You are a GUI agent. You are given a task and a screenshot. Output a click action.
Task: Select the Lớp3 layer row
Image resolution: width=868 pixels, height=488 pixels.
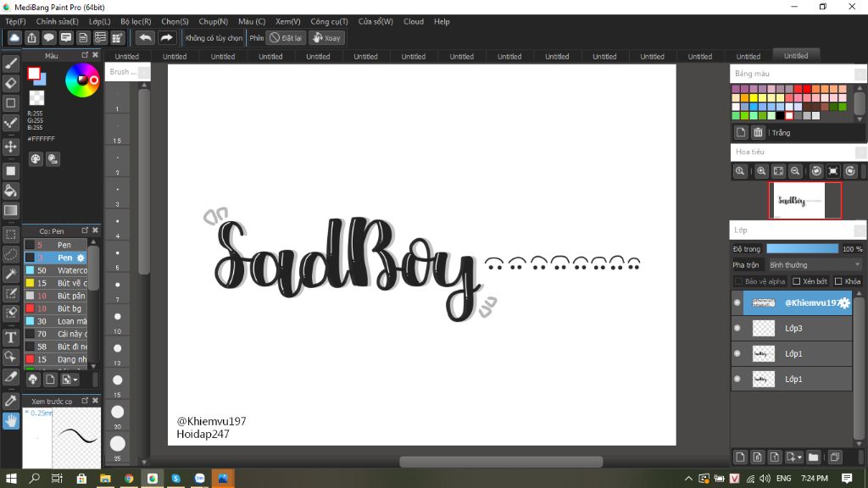[x=792, y=328]
